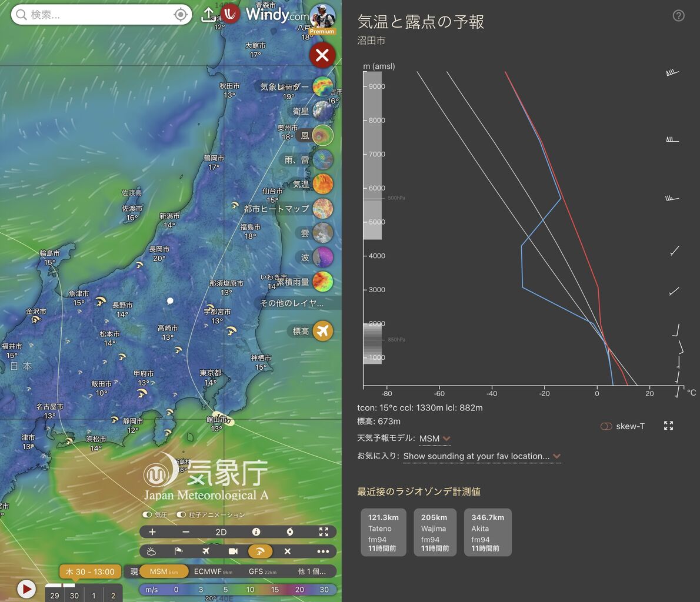This screenshot has width=700, height=602.
Task: Expand the sounding chart fullscreen
Action: 668,426
